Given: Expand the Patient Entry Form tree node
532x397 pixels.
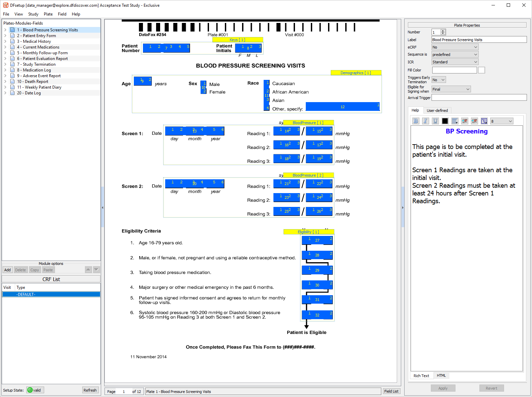Looking at the screenshot, I should (5, 36).
